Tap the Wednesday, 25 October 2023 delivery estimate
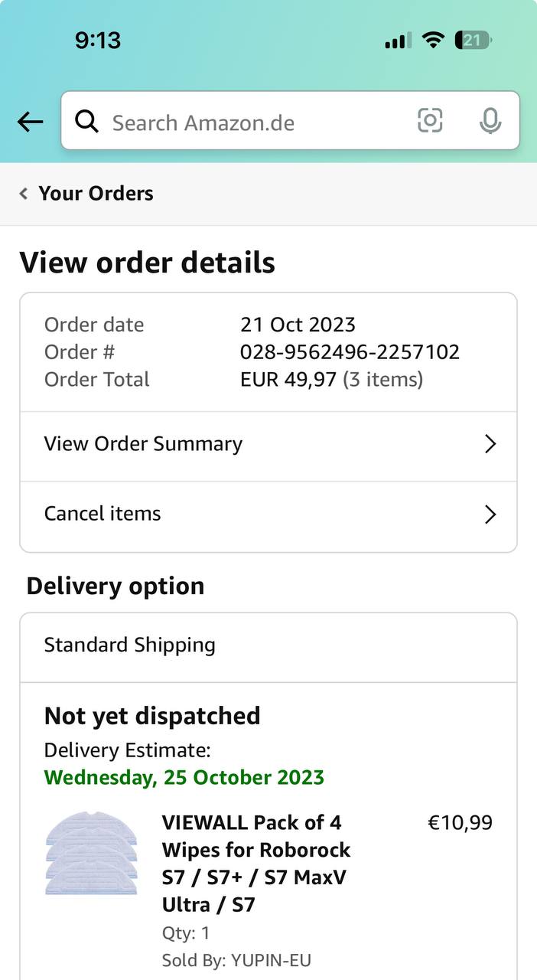Viewport: 537px width, 980px height. [x=184, y=778]
